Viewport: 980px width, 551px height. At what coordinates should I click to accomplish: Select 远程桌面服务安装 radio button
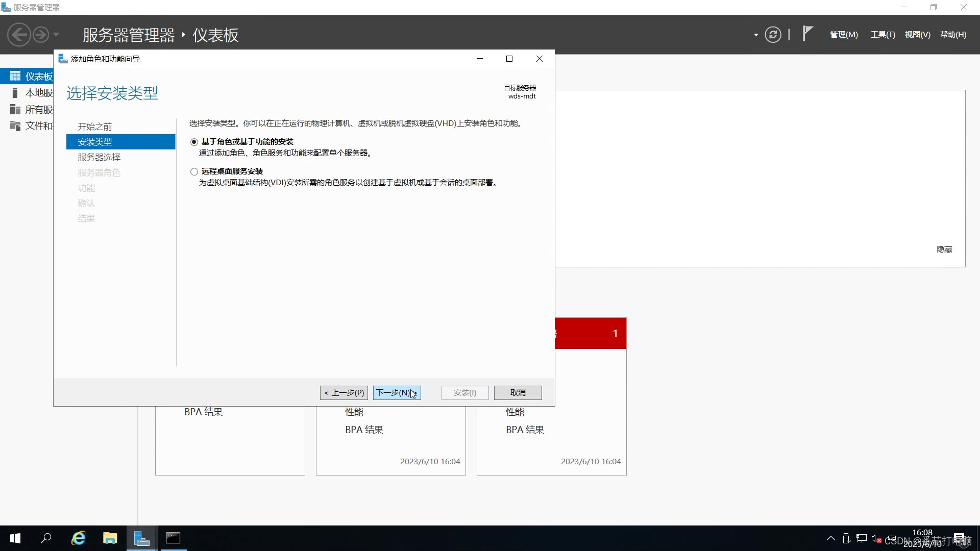194,171
